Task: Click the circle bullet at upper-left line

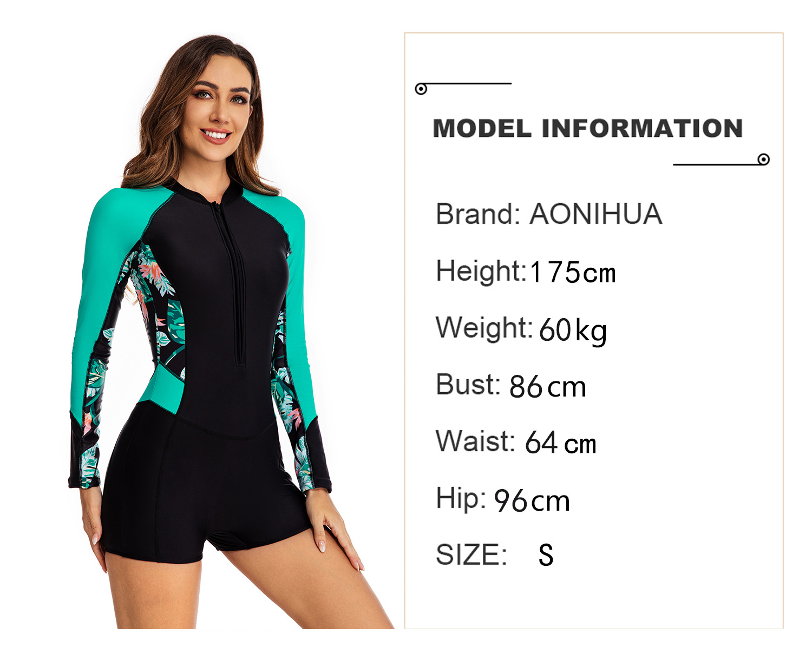Action: (x=421, y=89)
